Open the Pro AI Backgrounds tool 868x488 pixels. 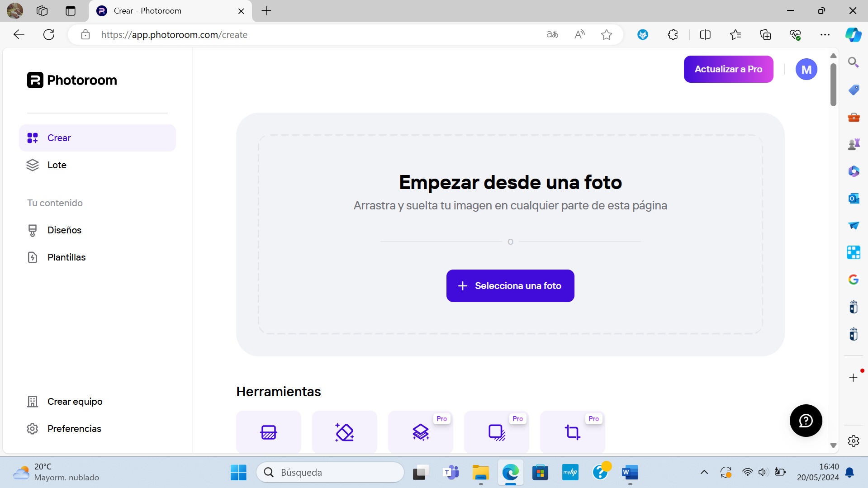click(x=420, y=432)
